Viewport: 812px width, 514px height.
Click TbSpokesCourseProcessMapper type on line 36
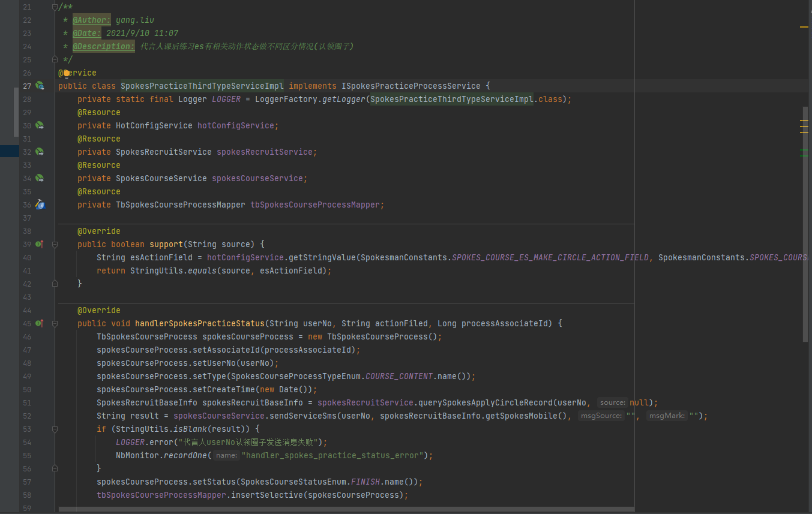[x=181, y=205]
